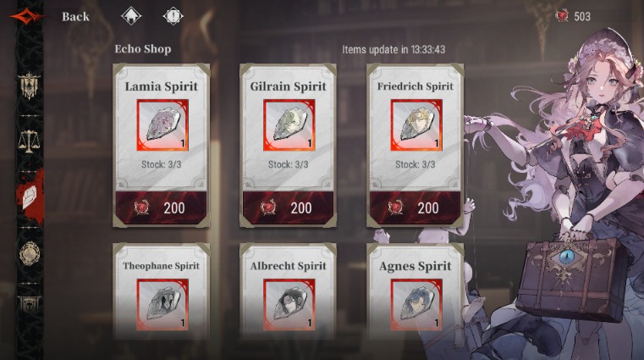Click the red currency icon showing 503
This screenshot has height=360, width=644.
tap(561, 16)
